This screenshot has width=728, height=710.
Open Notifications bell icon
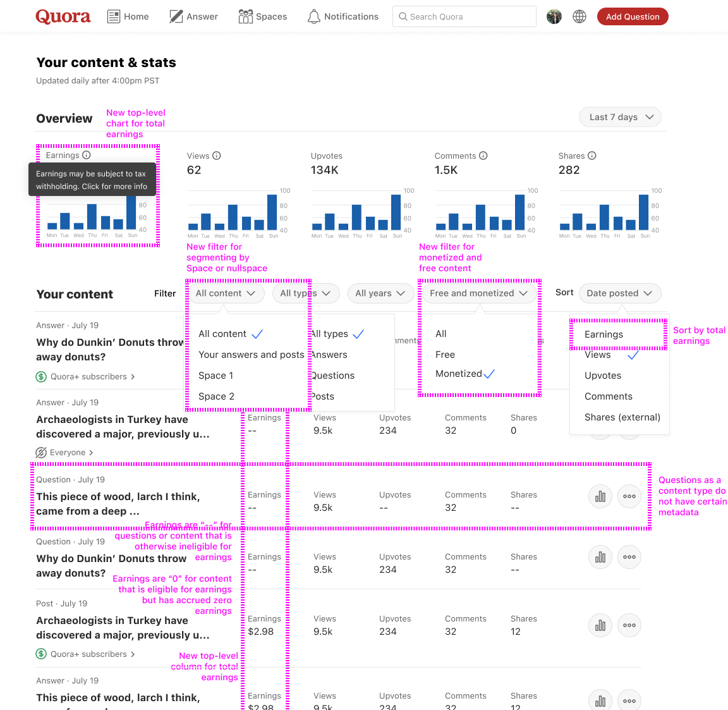[x=314, y=16]
